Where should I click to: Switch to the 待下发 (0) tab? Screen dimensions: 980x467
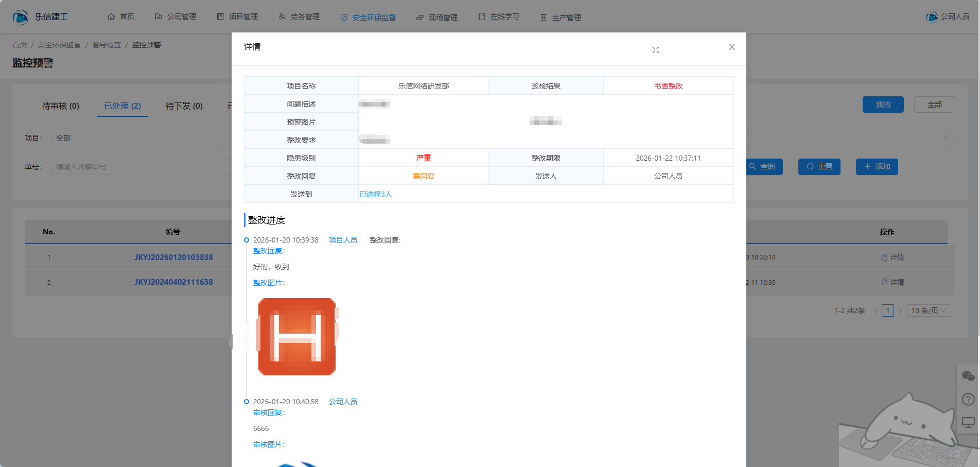coord(184,106)
